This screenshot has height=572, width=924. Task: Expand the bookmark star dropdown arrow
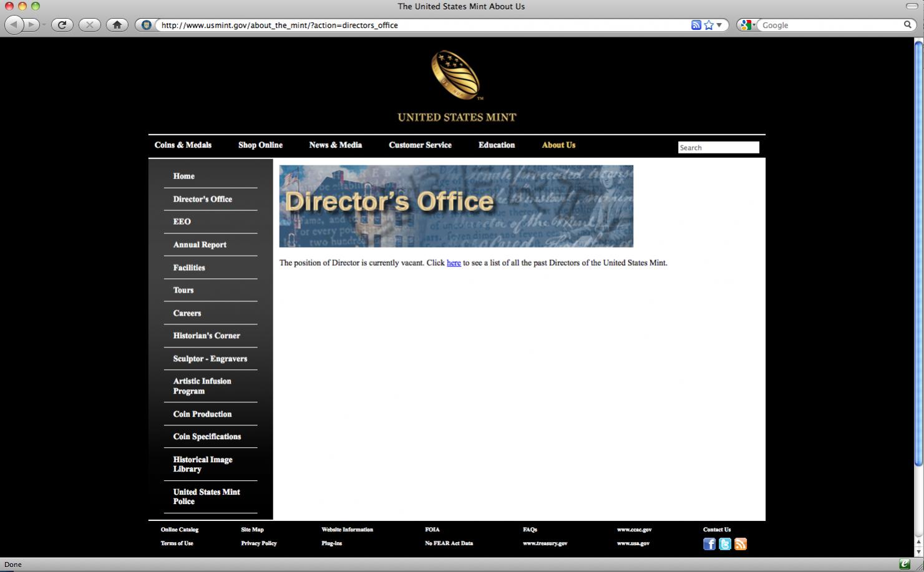point(719,25)
